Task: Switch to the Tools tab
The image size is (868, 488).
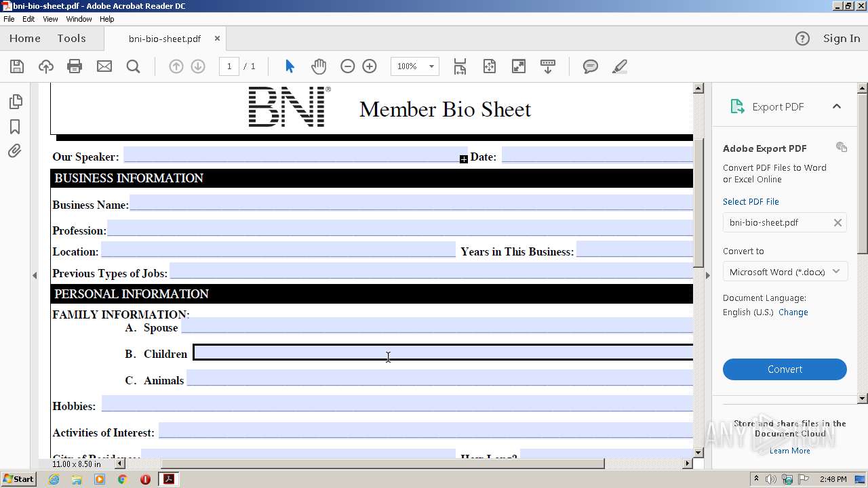Action: (71, 39)
